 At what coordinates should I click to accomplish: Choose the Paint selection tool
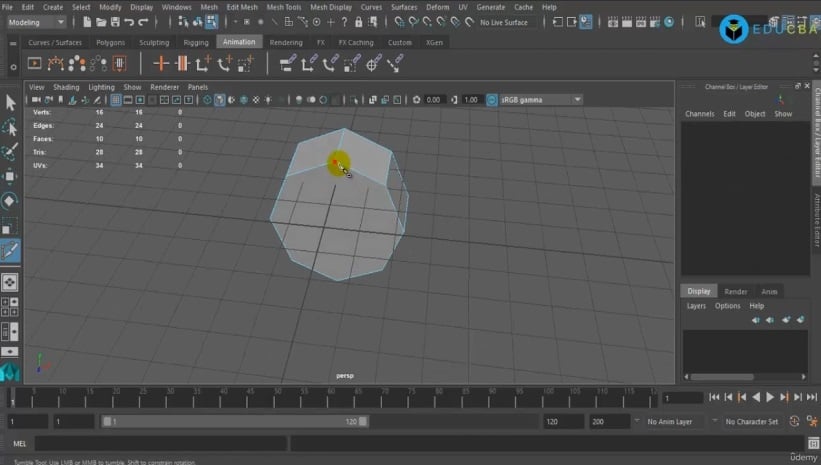point(9,152)
